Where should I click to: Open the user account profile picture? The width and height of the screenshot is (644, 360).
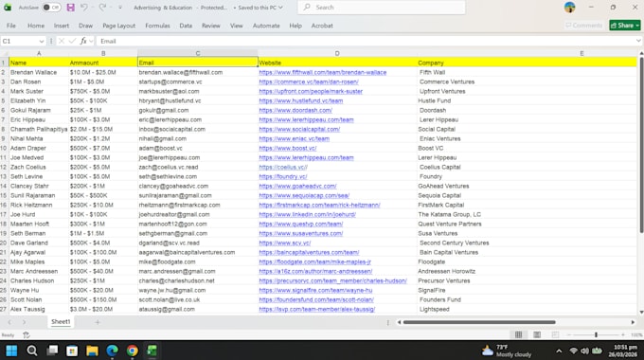569,8
